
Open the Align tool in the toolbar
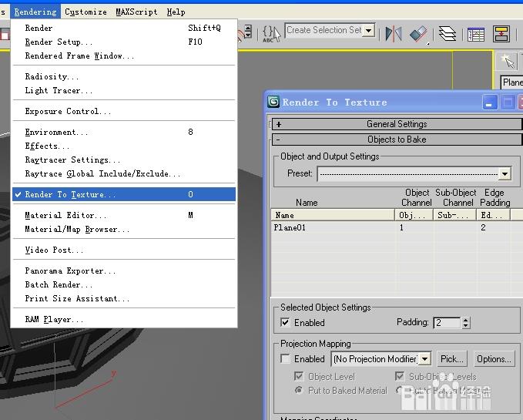tap(418, 34)
